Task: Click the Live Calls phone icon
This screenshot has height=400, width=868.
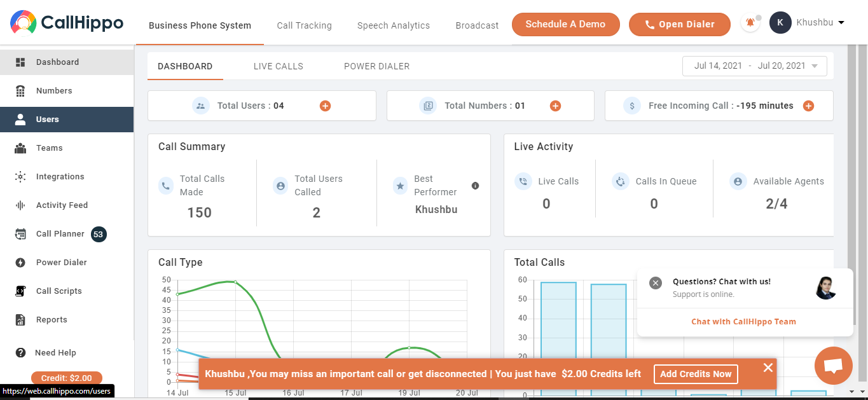Action: point(523,181)
